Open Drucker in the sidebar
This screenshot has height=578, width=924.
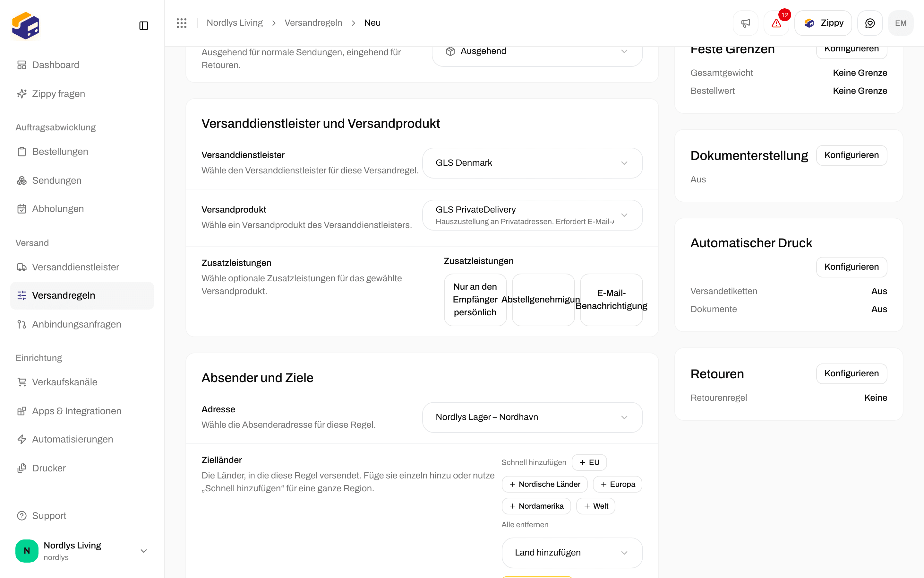[x=82, y=468]
